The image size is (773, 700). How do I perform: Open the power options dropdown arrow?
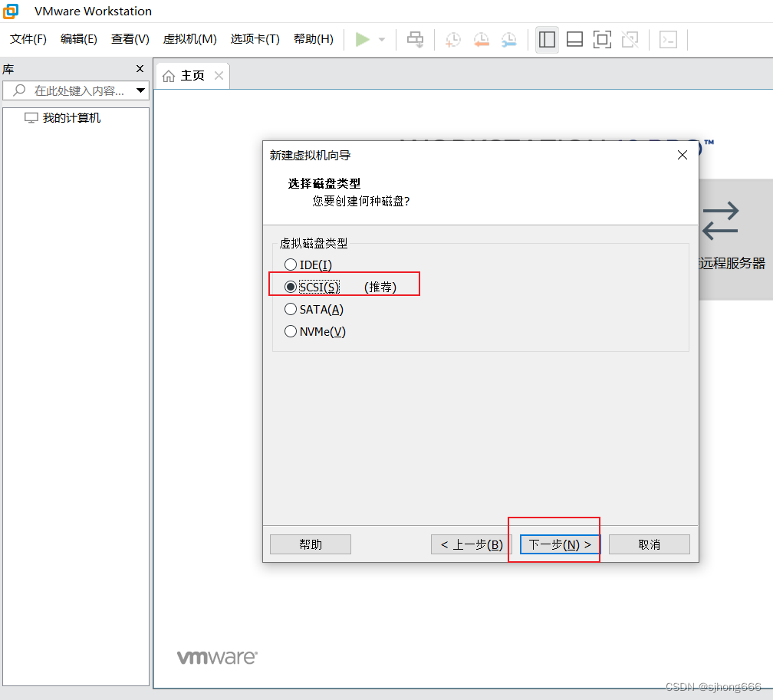382,39
